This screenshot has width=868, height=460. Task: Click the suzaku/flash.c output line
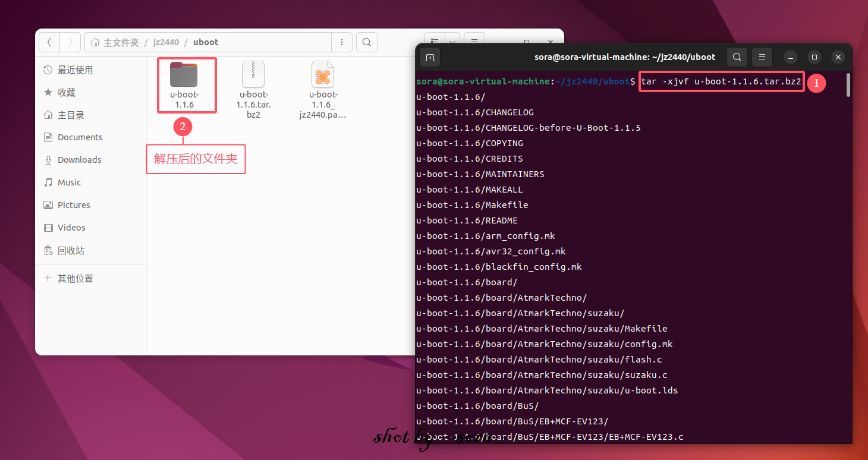[539, 360]
